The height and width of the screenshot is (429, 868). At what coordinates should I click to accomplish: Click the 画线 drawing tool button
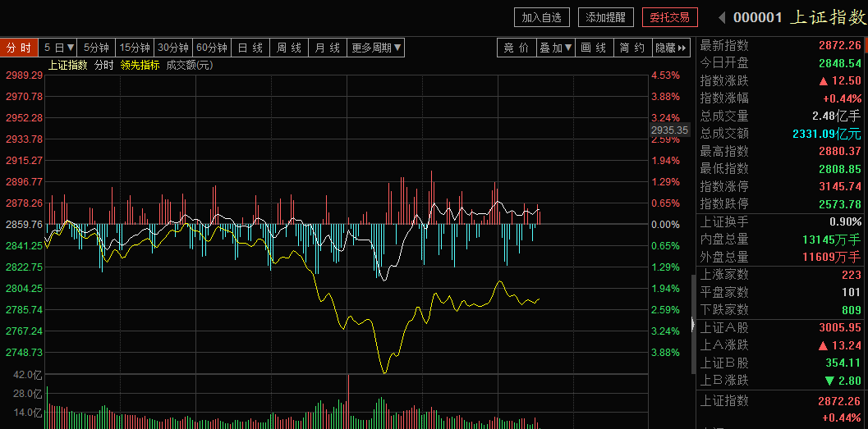pyautogui.click(x=594, y=48)
